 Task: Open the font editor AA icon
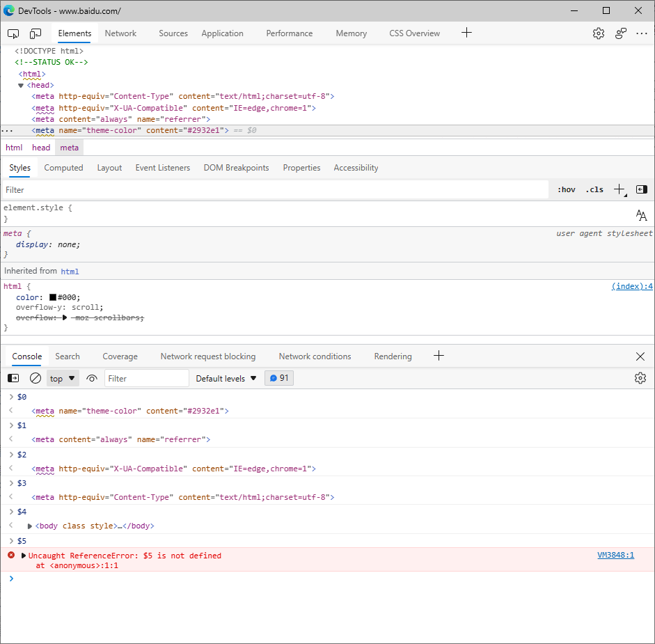[641, 215]
